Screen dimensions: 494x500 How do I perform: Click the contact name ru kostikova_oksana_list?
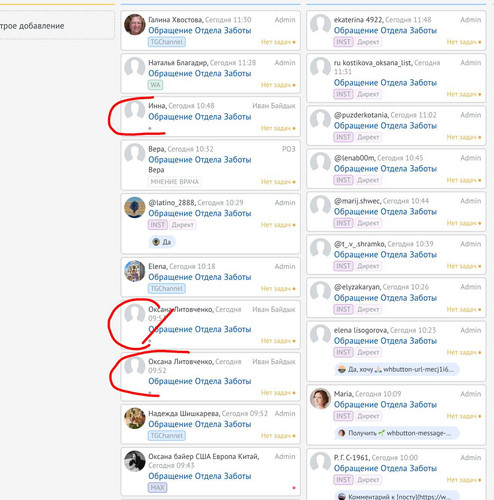(373, 63)
